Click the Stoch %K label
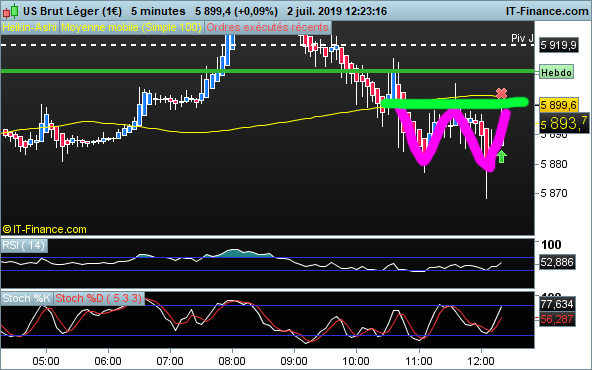The height and width of the screenshot is (370, 592). point(26,298)
